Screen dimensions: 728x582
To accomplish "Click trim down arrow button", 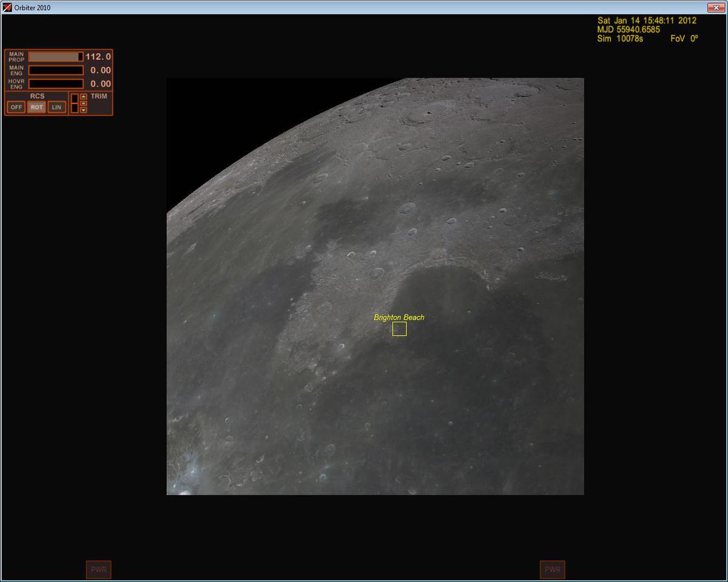I will point(84,110).
